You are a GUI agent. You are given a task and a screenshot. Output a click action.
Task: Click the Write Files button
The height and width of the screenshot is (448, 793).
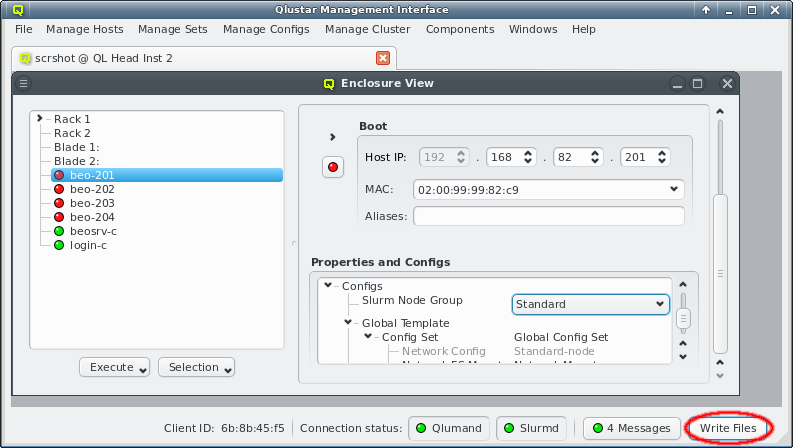(x=728, y=428)
